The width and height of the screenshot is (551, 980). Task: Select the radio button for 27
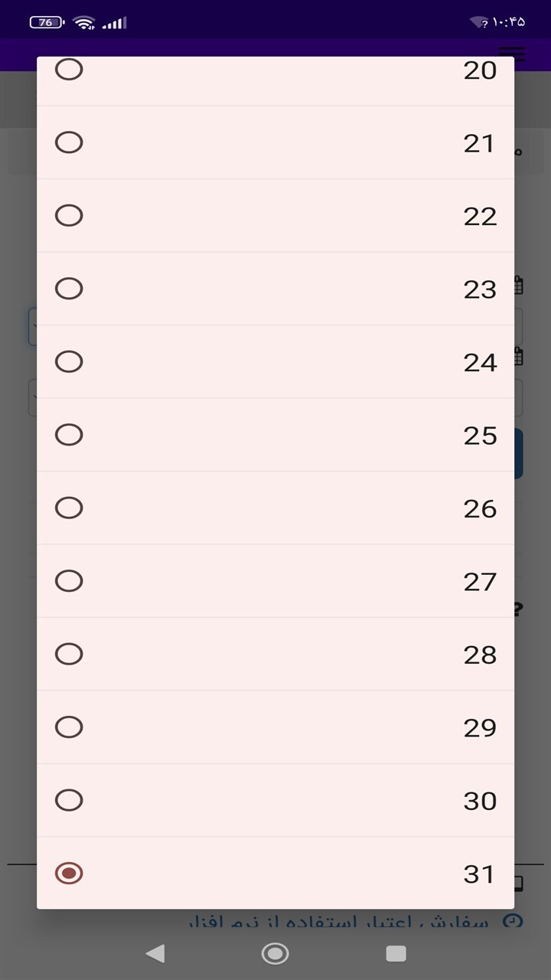click(x=69, y=581)
